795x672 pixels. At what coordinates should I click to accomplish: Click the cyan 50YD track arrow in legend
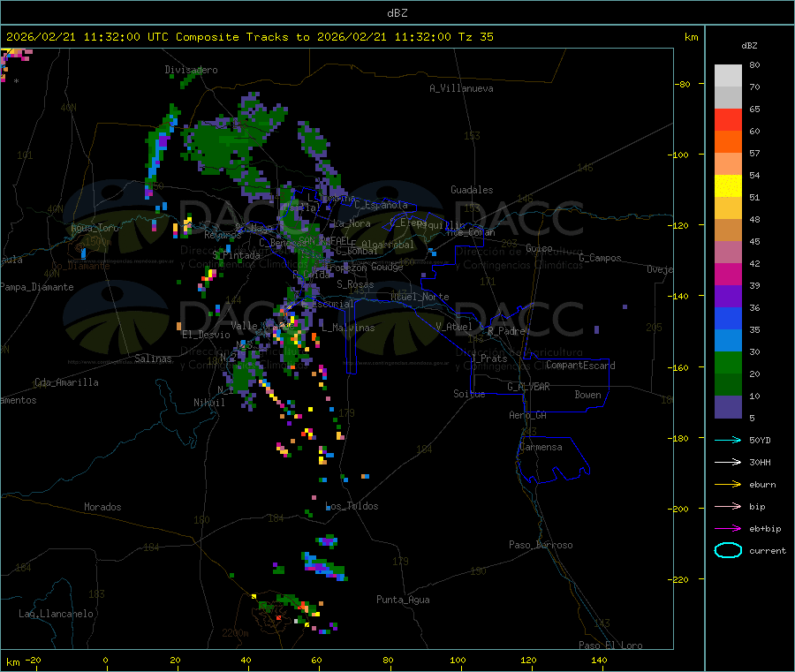(728, 440)
